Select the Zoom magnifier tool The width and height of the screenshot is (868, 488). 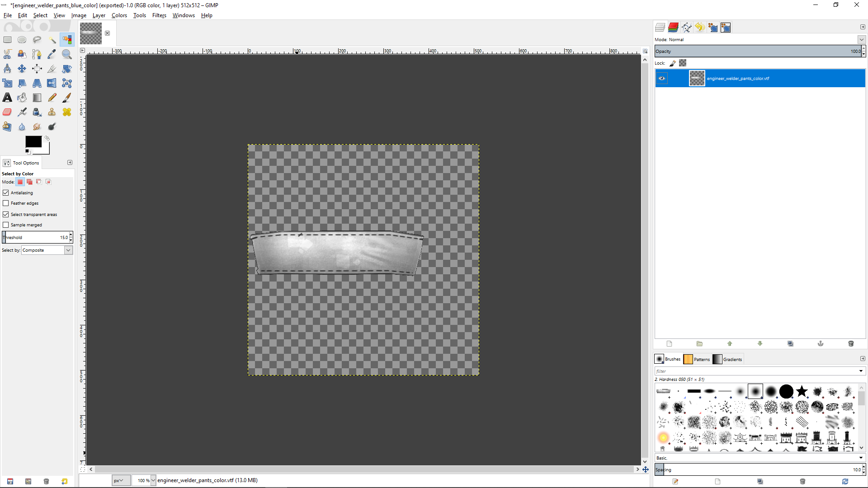coord(67,54)
